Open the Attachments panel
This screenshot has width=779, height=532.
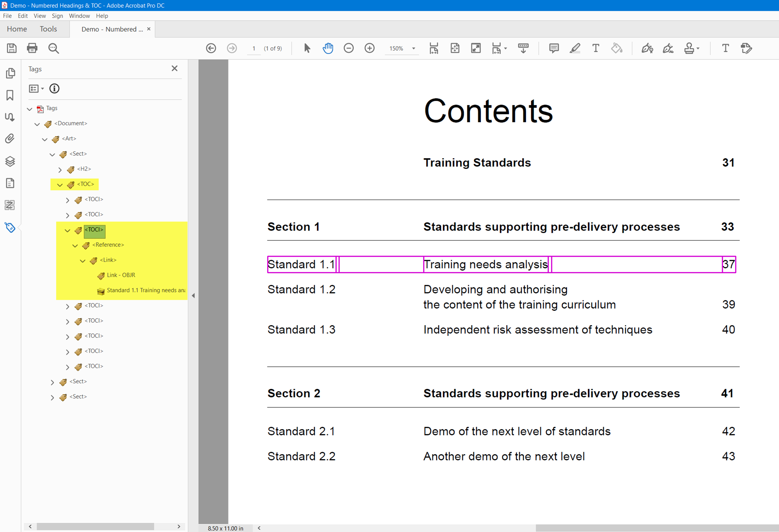pyautogui.click(x=10, y=139)
